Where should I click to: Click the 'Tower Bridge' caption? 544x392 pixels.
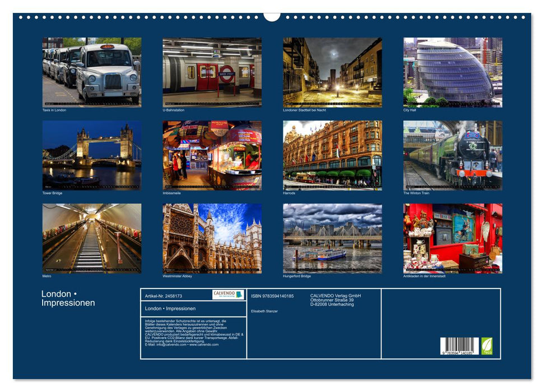(x=53, y=193)
